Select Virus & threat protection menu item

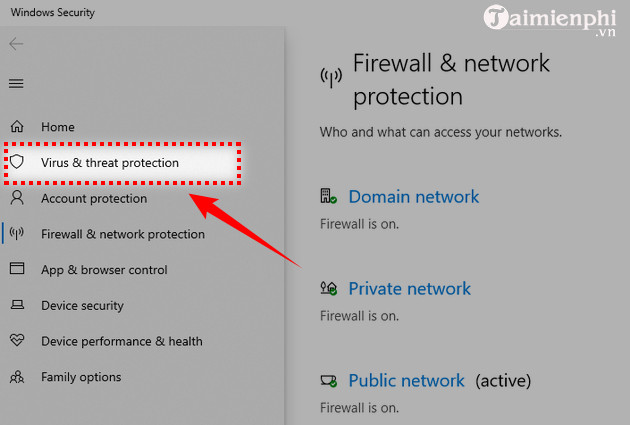pos(110,163)
